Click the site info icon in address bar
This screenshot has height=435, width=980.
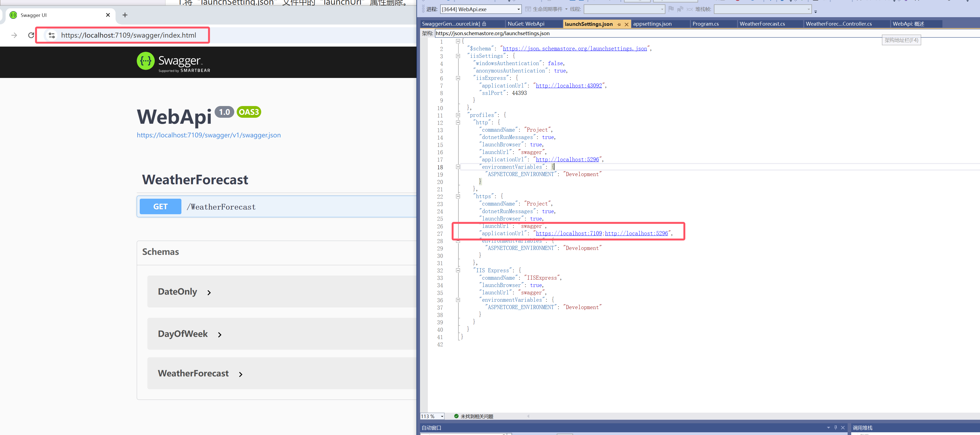coord(52,35)
